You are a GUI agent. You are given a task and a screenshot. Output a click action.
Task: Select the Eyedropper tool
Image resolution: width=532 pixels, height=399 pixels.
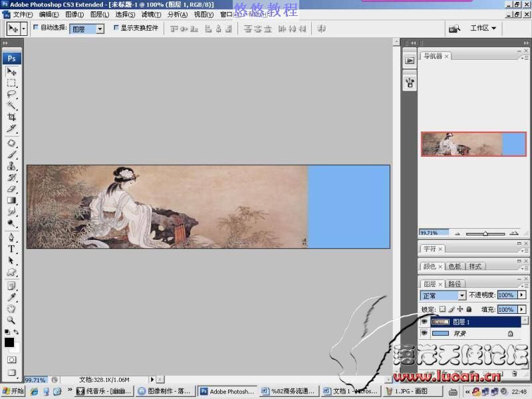click(x=11, y=297)
